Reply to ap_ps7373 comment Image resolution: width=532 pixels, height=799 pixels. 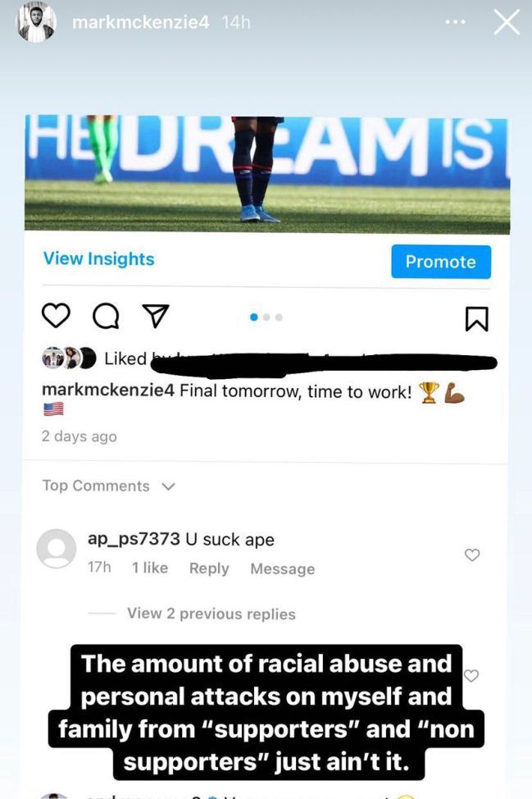click(x=209, y=568)
